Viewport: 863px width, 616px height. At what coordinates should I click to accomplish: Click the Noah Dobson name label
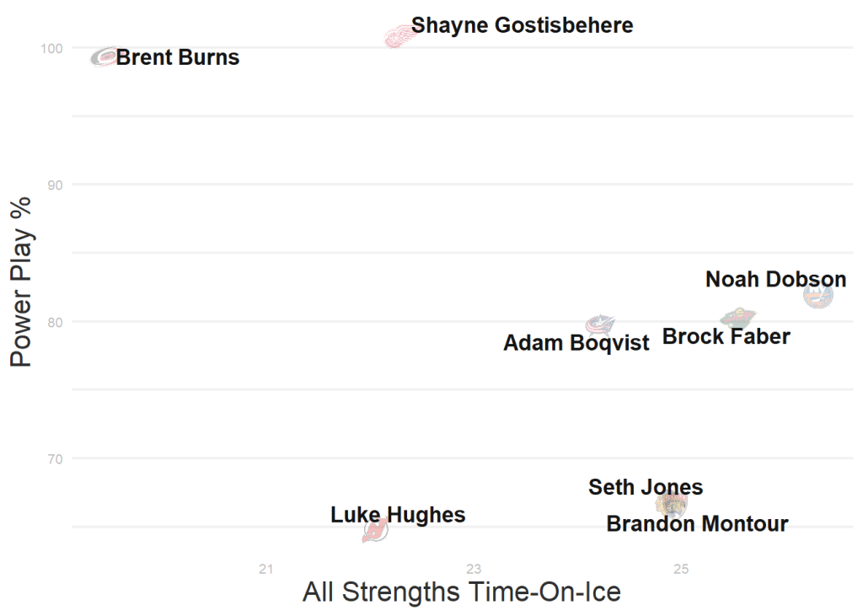[x=775, y=279]
